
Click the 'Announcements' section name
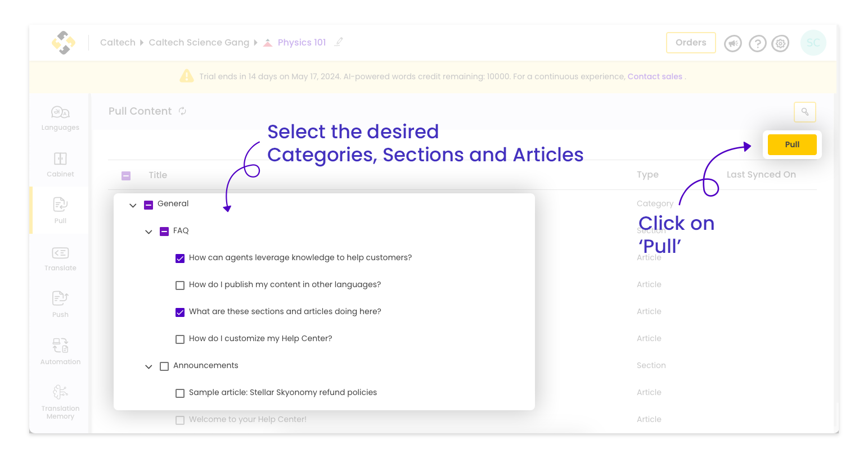[205, 365]
